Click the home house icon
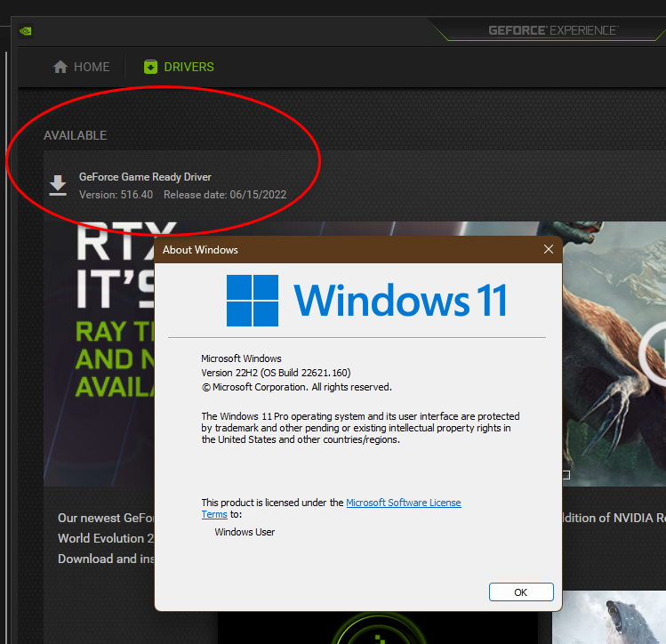The height and width of the screenshot is (644, 666). pyautogui.click(x=60, y=67)
